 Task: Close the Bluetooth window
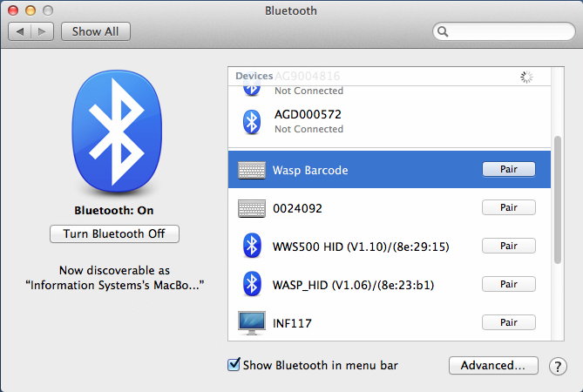(13, 10)
